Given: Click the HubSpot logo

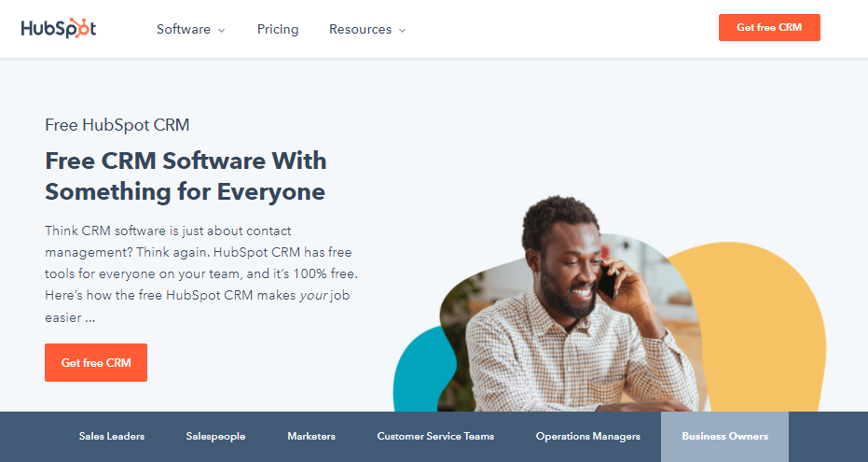Looking at the screenshot, I should 59,28.
